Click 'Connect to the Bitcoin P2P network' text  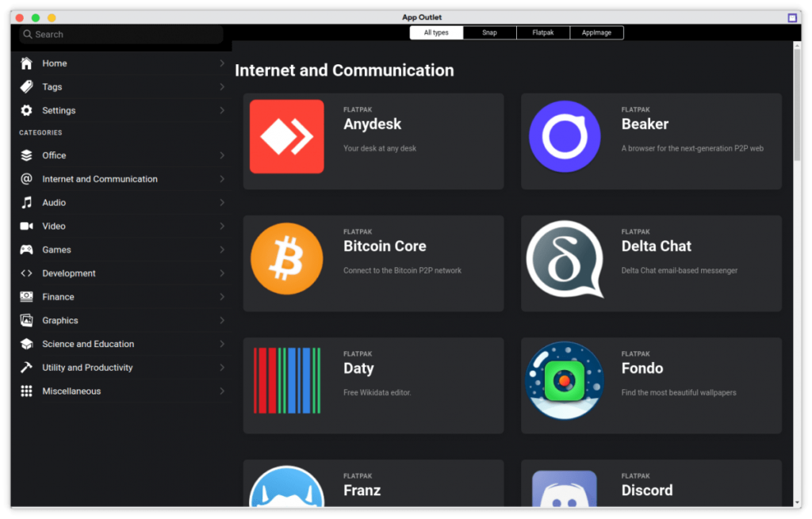pyautogui.click(x=402, y=271)
